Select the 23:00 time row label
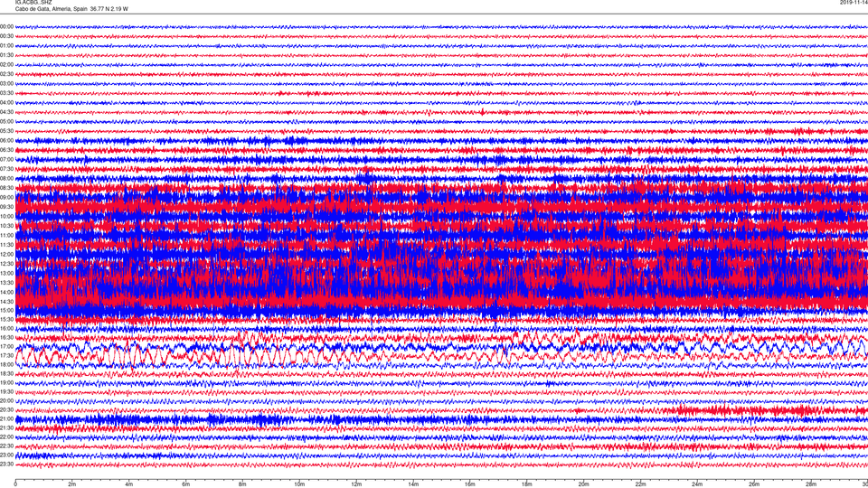The height and width of the screenshot is (488, 868). 6,455
